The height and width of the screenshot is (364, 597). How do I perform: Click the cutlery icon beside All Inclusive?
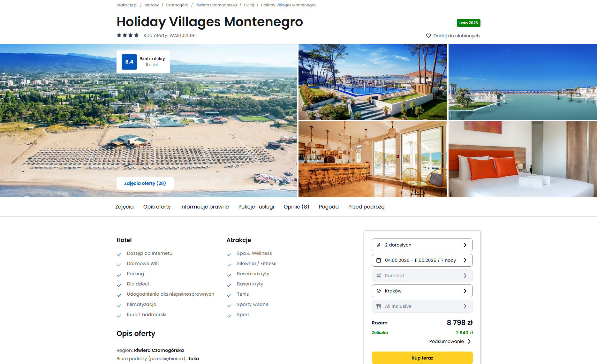pos(379,306)
